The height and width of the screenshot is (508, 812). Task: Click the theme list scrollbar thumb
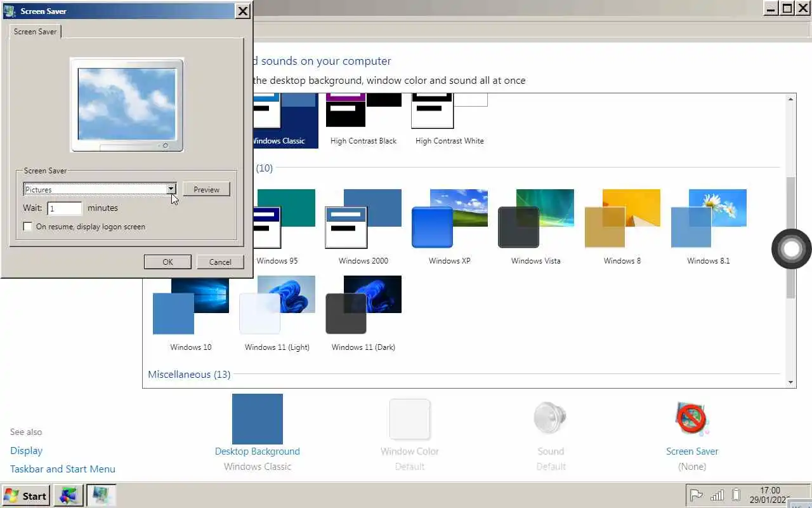pyautogui.click(x=790, y=238)
